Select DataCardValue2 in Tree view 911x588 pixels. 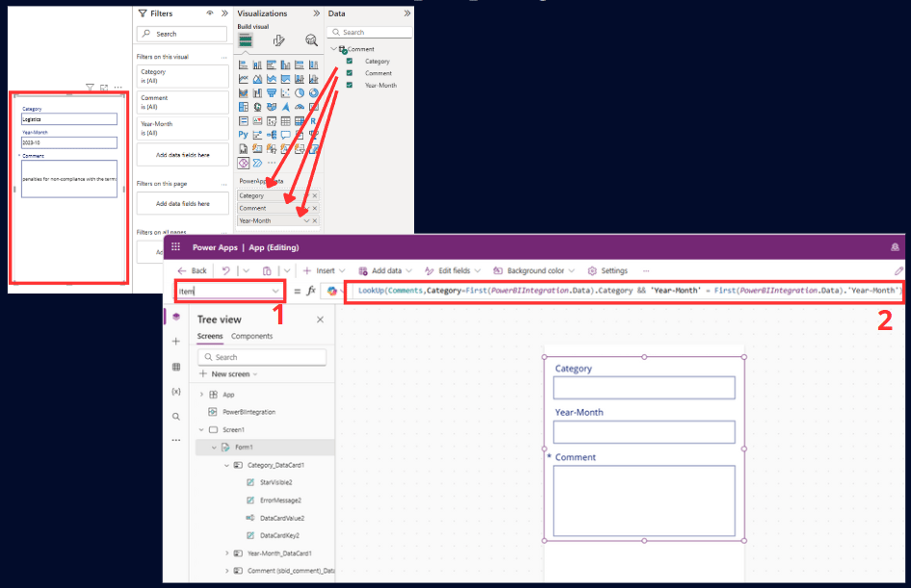click(282, 518)
